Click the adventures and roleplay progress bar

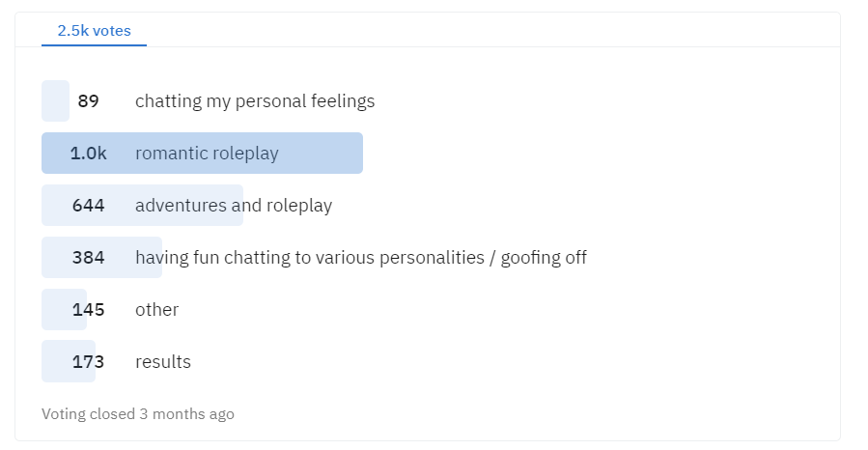coord(142,206)
